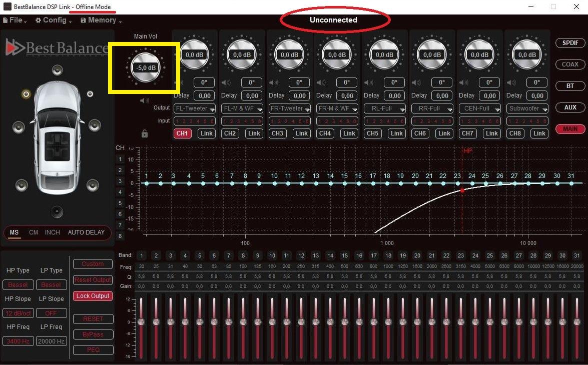Open the Subwoofer output dropdown

pyautogui.click(x=527, y=108)
